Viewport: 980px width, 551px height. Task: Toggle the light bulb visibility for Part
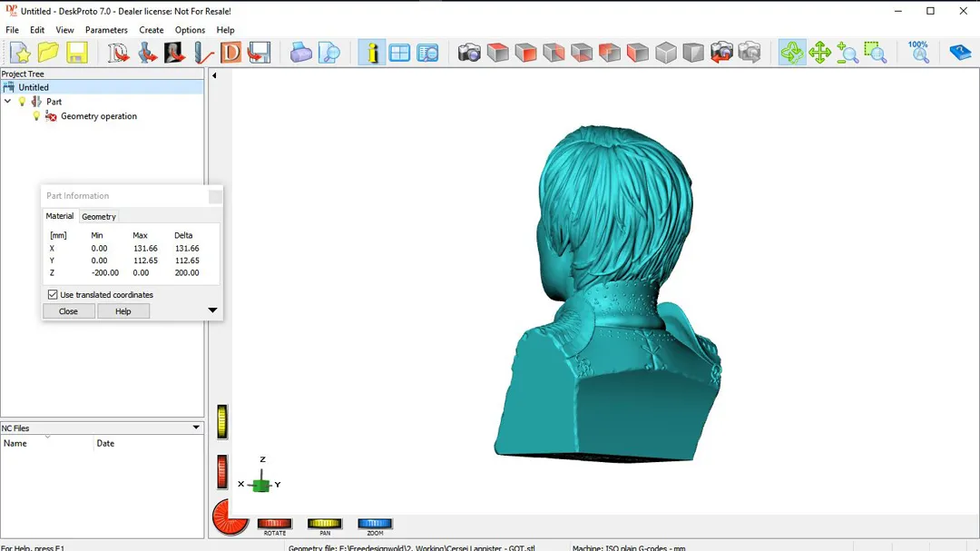click(22, 102)
